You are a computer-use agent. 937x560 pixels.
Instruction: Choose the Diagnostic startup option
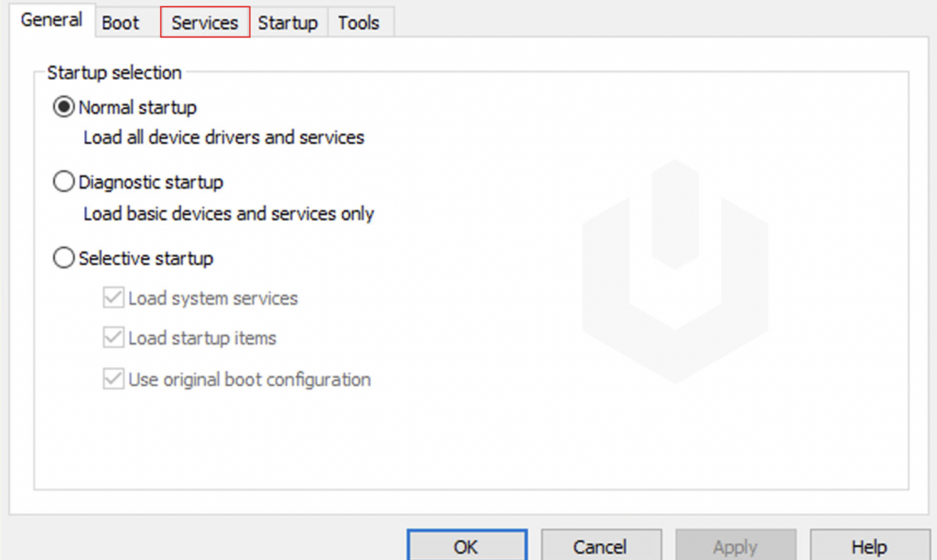(x=64, y=183)
